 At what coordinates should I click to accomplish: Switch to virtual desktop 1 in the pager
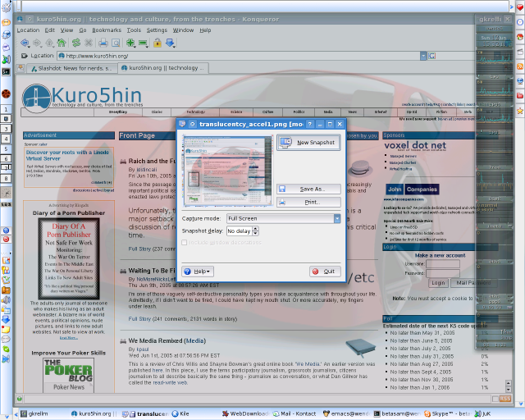[x=6, y=109]
